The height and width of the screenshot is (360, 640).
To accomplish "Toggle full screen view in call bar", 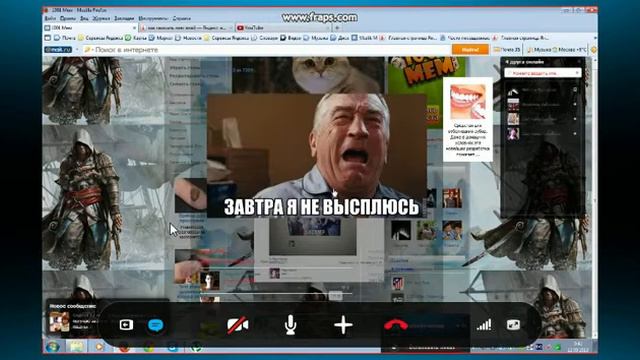I will pos(513,325).
